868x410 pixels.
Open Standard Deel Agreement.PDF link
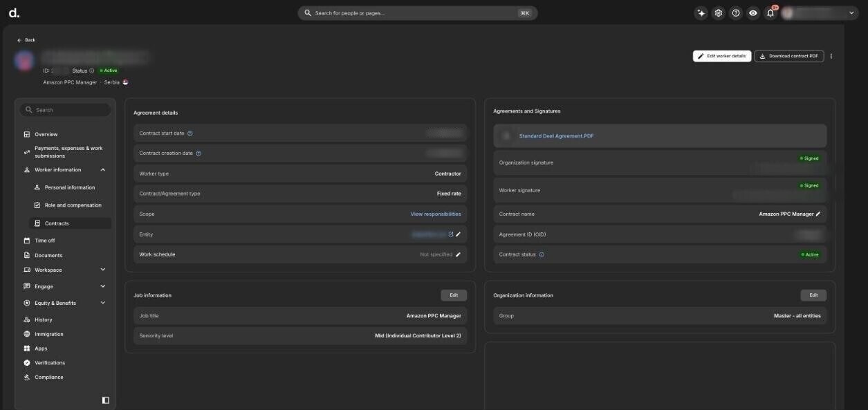coord(556,136)
